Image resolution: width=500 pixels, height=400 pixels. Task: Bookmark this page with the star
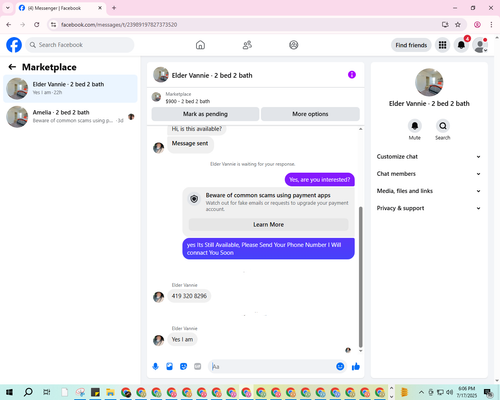pyautogui.click(x=458, y=24)
